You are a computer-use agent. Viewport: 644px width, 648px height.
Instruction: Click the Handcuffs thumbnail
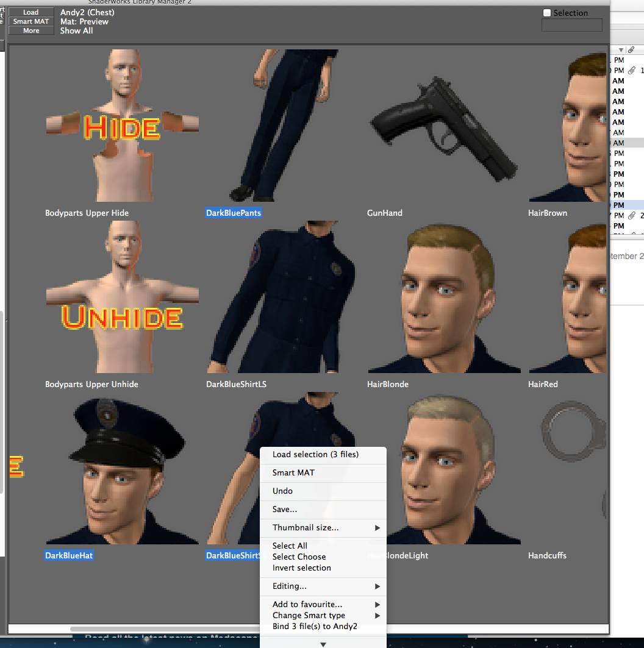tap(567, 468)
